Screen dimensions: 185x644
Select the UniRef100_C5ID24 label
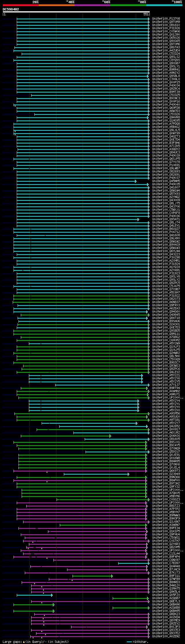click(x=166, y=54)
